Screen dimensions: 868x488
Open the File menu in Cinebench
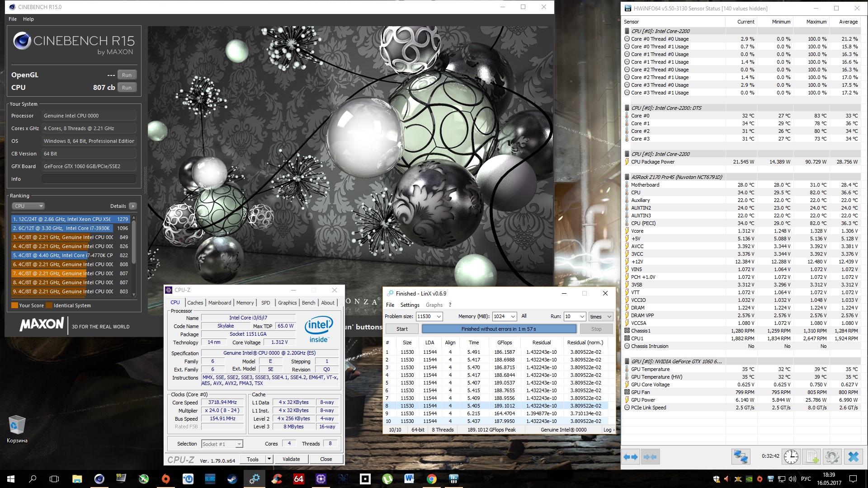click(13, 19)
